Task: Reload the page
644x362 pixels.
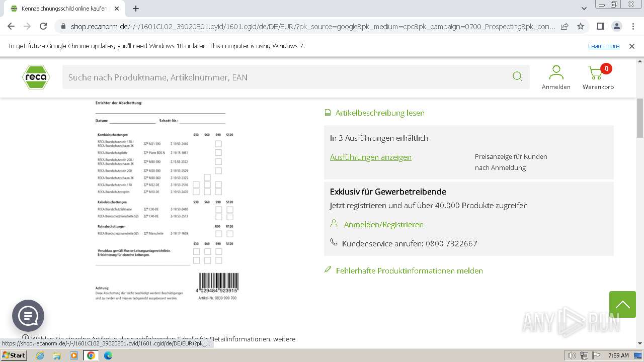Action: (43, 26)
